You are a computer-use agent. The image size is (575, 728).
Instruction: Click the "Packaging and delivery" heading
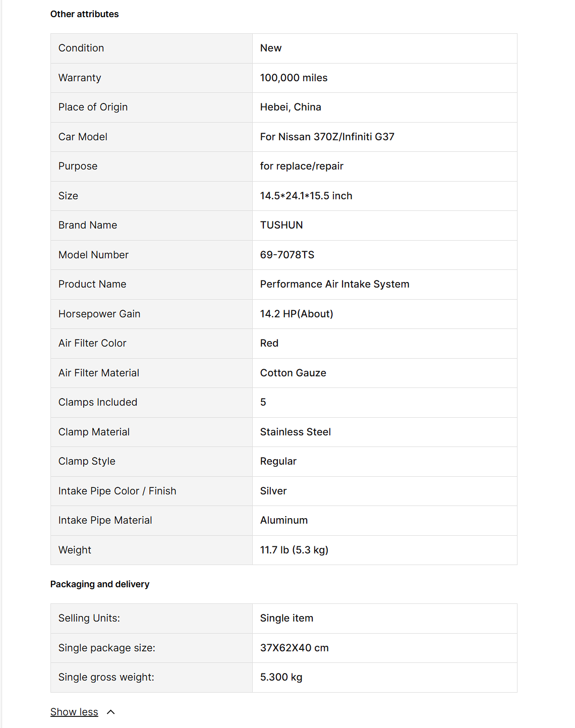pyautogui.click(x=100, y=584)
